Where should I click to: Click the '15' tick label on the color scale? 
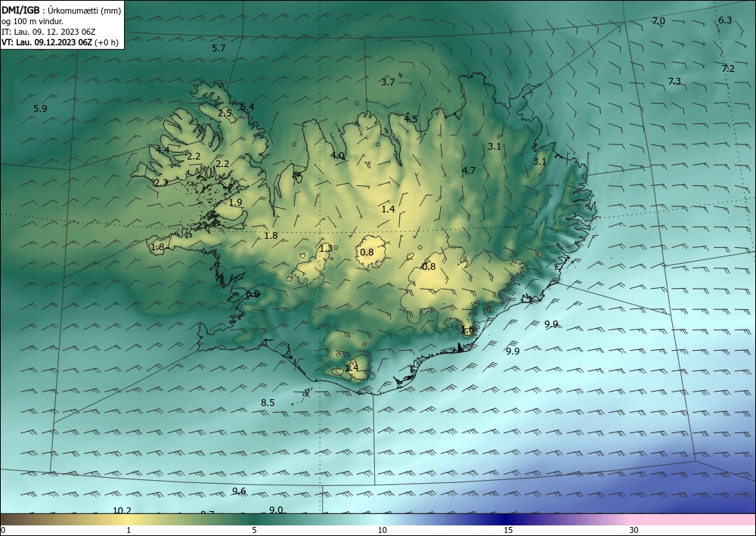click(508, 530)
